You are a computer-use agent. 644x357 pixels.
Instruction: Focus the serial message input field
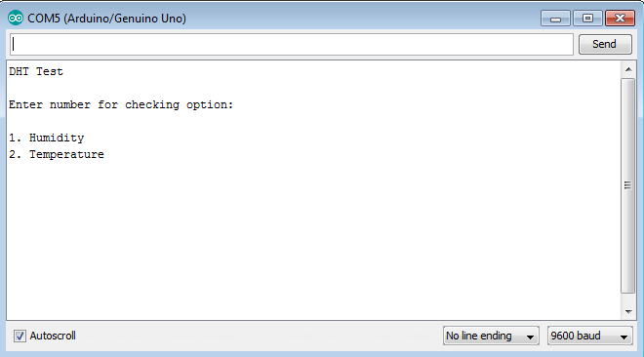coord(292,44)
